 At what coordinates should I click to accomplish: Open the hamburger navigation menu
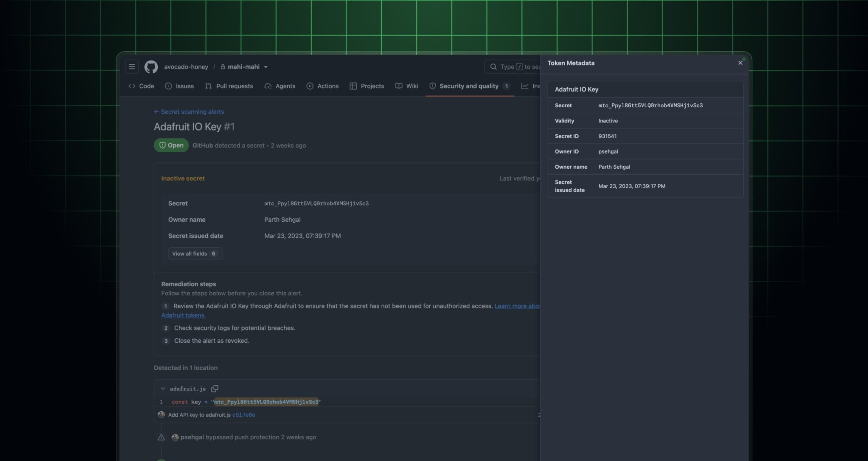pos(132,67)
